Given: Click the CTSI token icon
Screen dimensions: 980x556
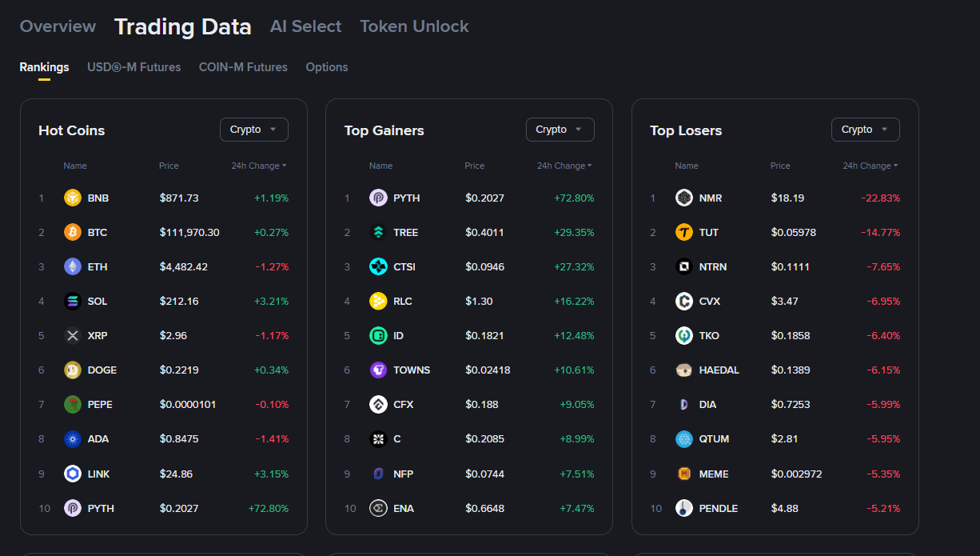Looking at the screenshot, I should click(x=378, y=266).
